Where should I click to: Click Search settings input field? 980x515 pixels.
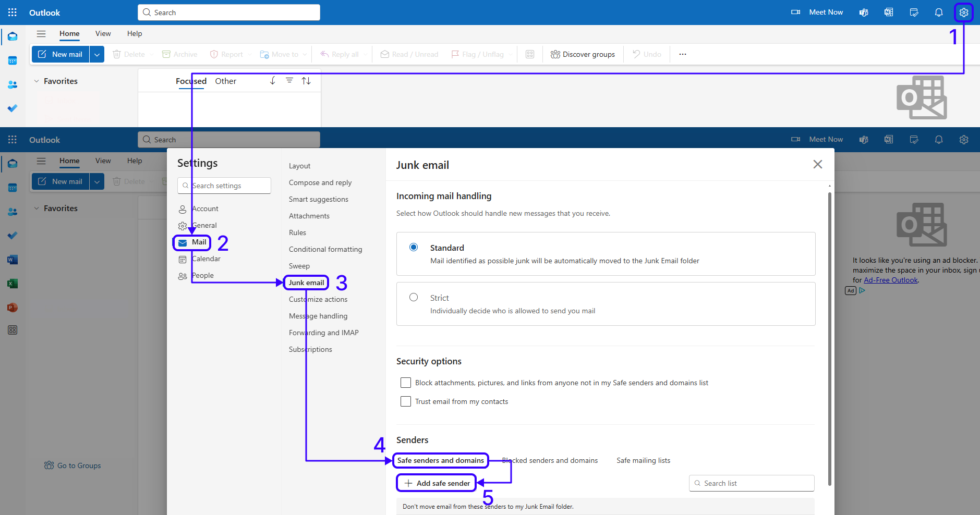click(x=224, y=186)
